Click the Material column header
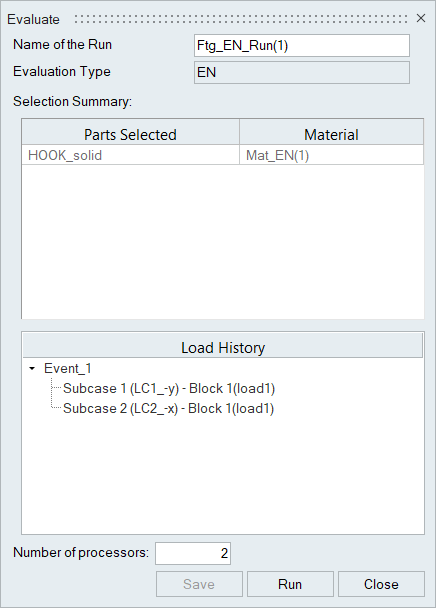The image size is (436, 608). click(332, 135)
